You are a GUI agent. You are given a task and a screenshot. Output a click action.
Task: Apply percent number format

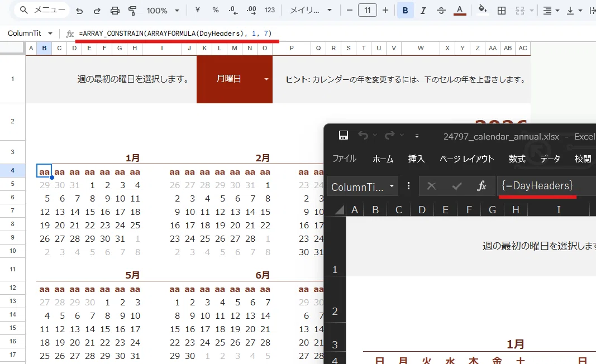click(216, 10)
